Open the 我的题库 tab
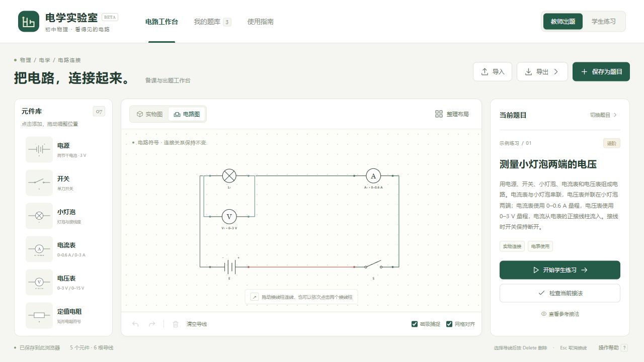The height and width of the screenshot is (362, 644). tap(212, 22)
